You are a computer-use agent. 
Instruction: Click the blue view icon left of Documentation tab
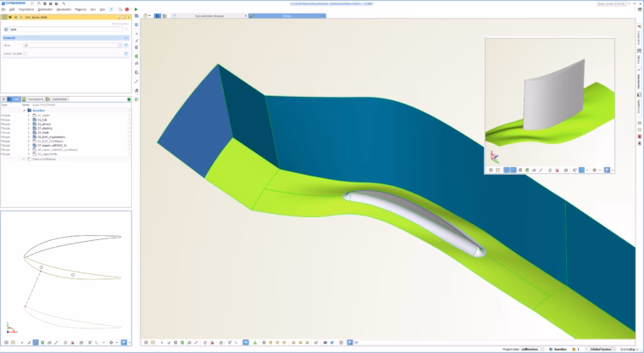(x=158, y=16)
